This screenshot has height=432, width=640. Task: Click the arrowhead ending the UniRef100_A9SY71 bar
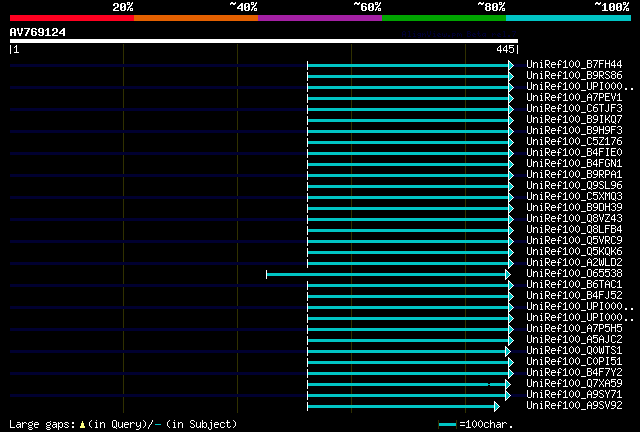point(508,396)
